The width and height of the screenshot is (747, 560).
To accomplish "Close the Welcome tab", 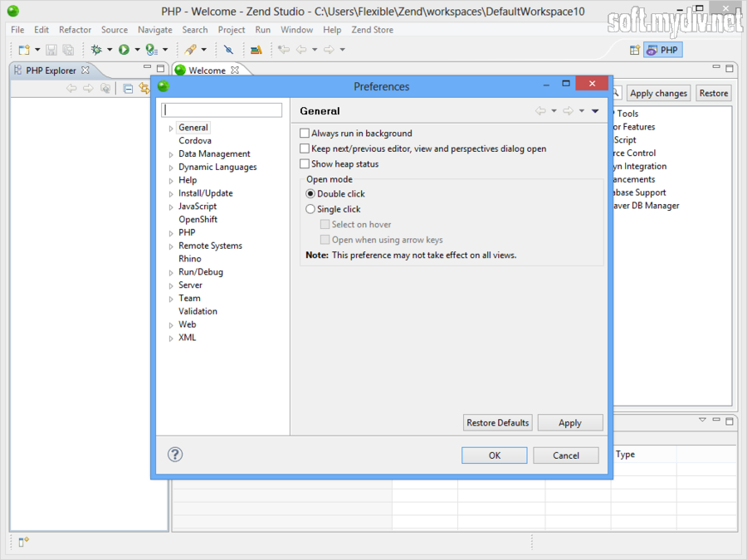I will click(x=235, y=70).
